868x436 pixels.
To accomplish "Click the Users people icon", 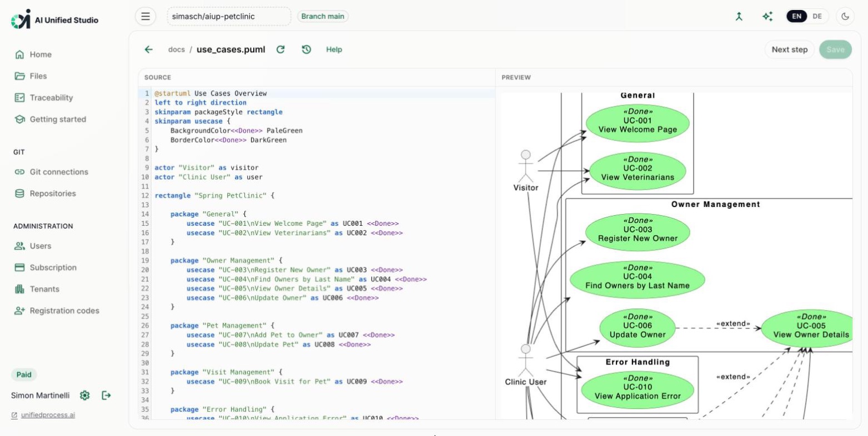I will (x=19, y=246).
